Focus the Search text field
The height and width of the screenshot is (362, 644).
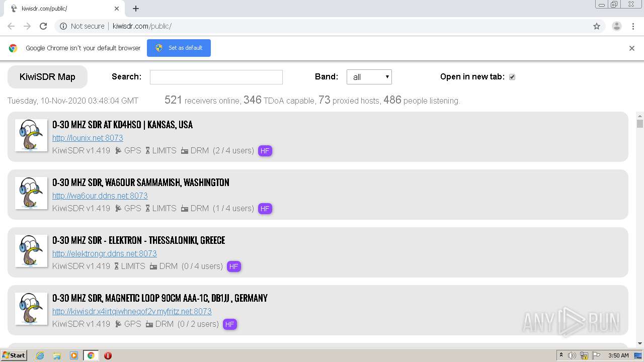pos(216,77)
